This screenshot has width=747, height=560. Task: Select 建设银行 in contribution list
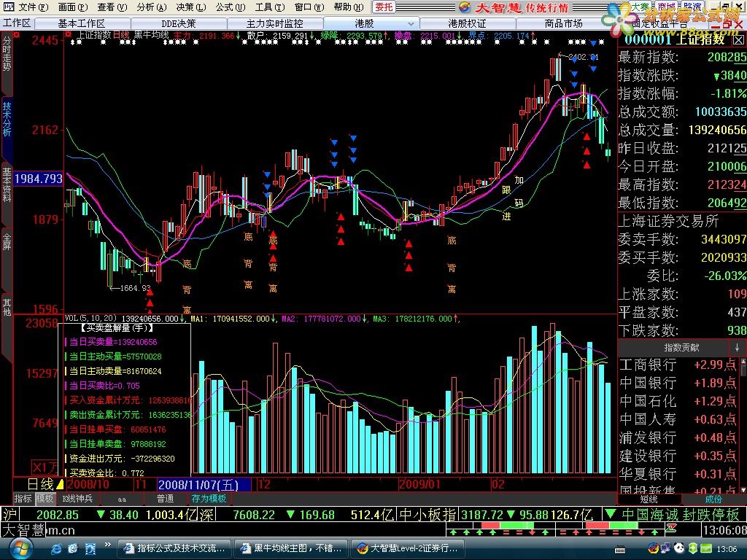click(x=678, y=456)
